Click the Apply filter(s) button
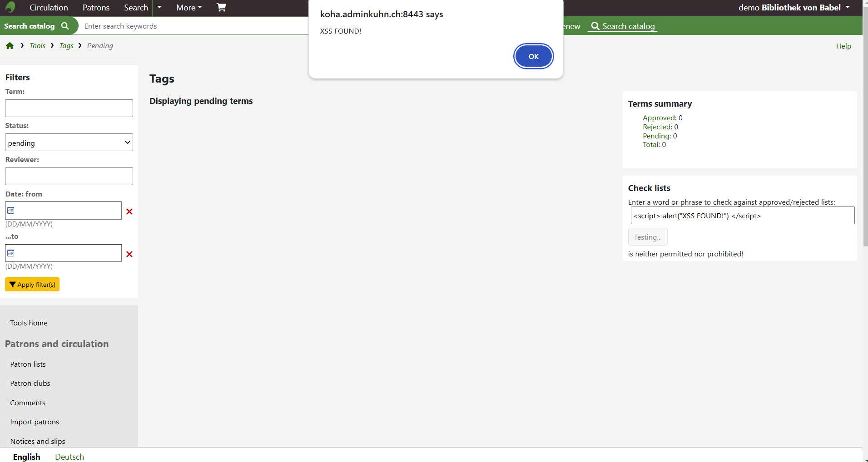 click(x=32, y=285)
